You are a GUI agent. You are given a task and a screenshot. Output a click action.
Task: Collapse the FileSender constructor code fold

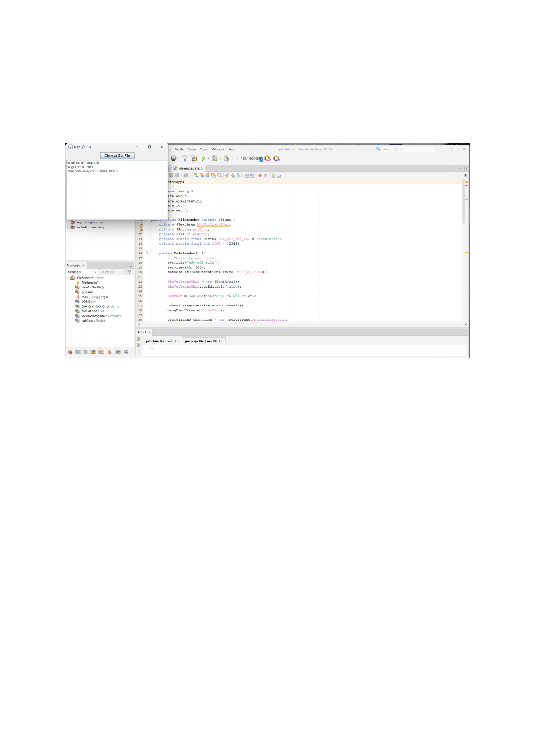pyautogui.click(x=146, y=253)
